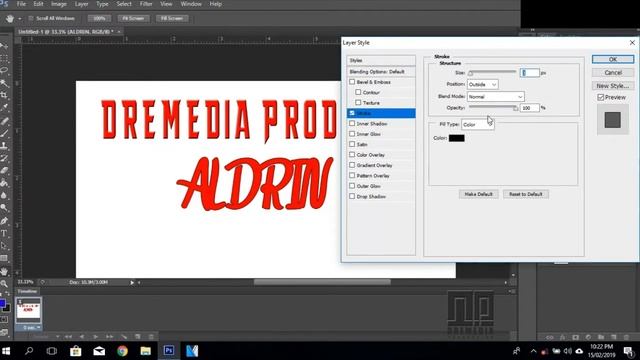This screenshot has height=360, width=640.
Task: Enable the Contour checkbox
Action: tap(358, 92)
